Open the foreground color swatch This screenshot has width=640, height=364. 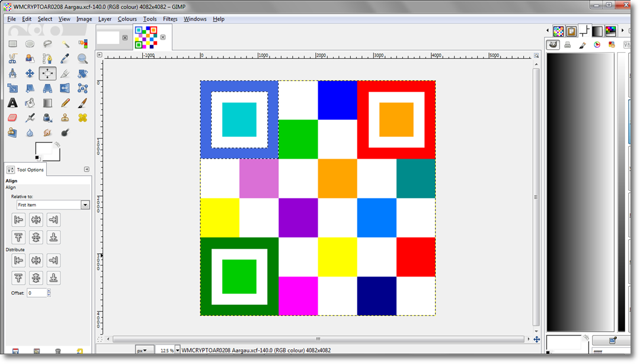[43, 149]
